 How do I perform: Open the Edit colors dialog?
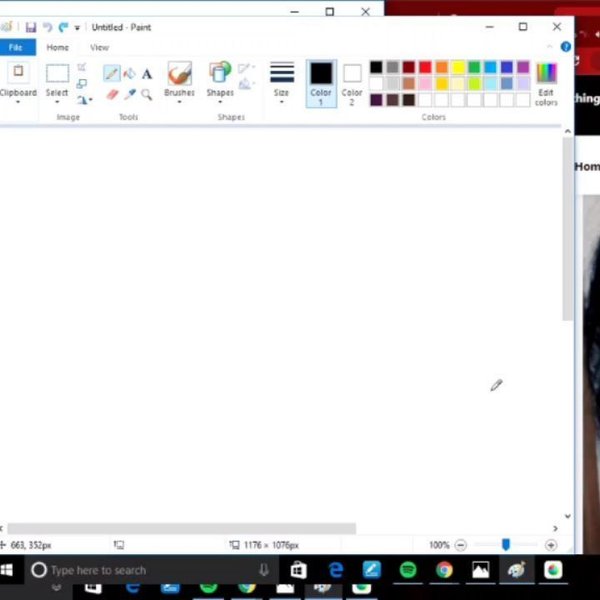(x=546, y=82)
